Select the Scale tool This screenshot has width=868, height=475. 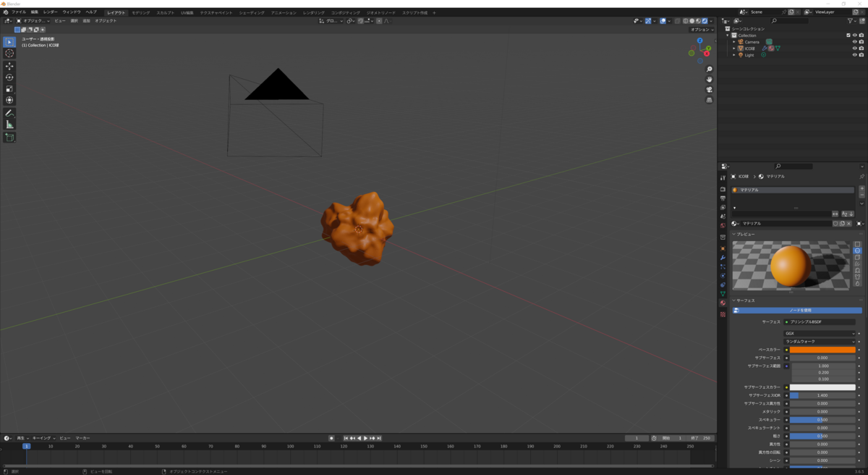[9, 89]
